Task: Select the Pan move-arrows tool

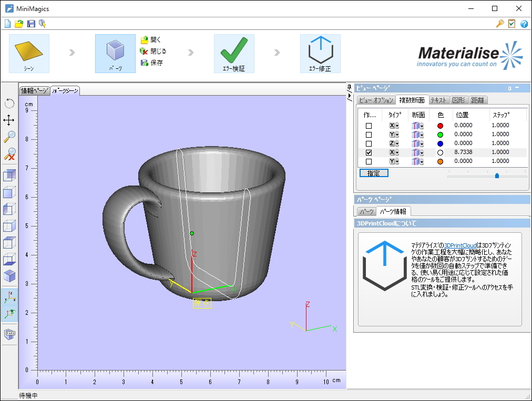Action: (9, 120)
